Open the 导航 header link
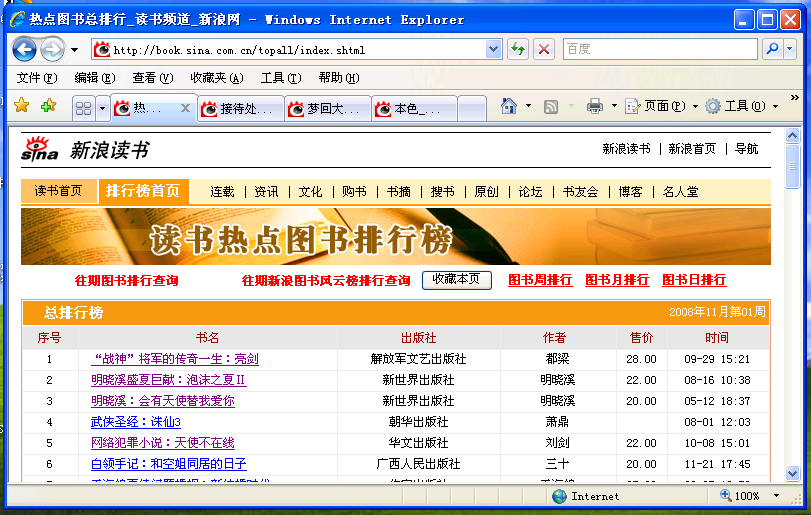This screenshot has width=811, height=515. click(746, 149)
